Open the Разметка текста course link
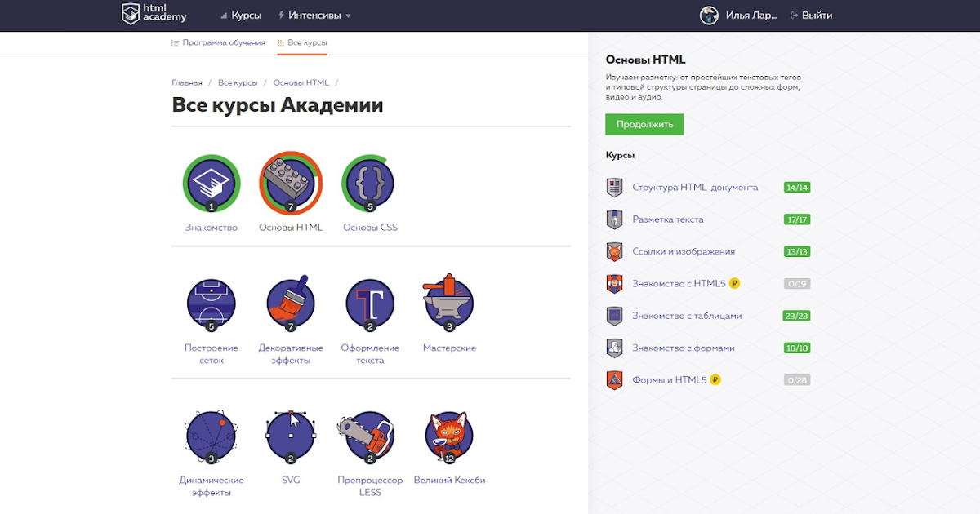980x514 pixels. click(668, 219)
